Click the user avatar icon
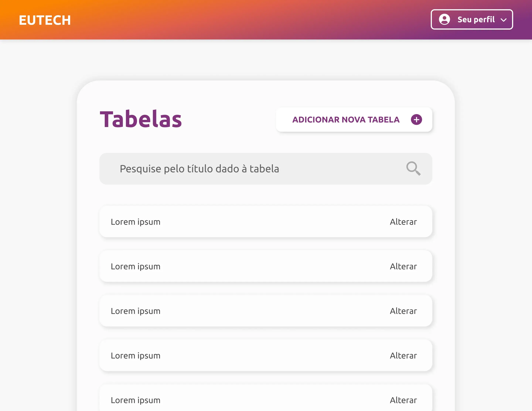 point(444,19)
